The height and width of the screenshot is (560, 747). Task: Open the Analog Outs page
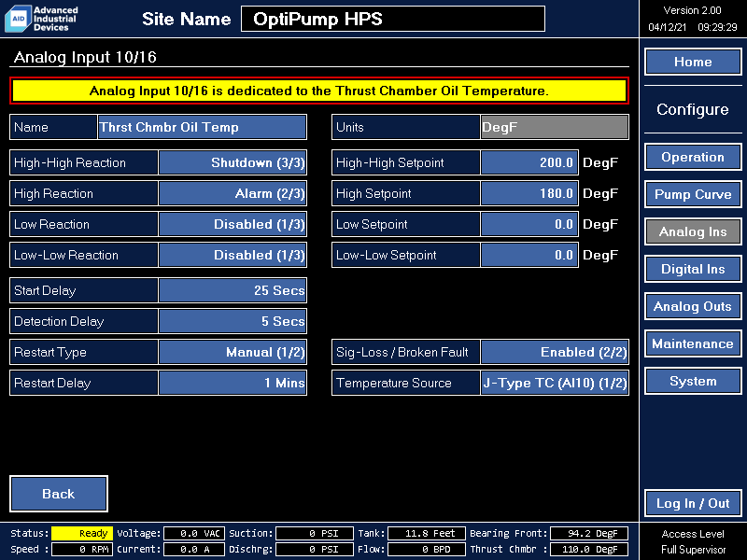(693, 307)
